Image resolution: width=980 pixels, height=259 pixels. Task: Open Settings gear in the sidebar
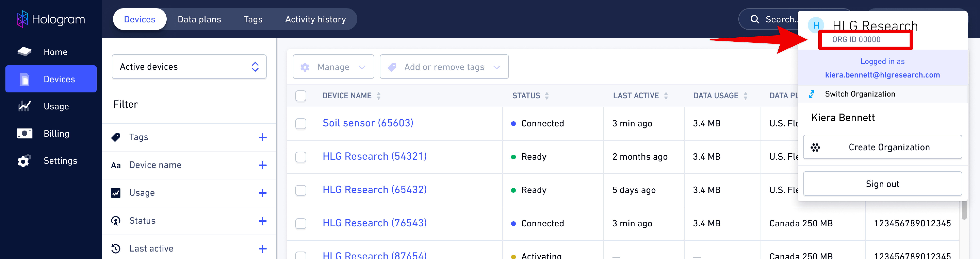click(x=24, y=161)
